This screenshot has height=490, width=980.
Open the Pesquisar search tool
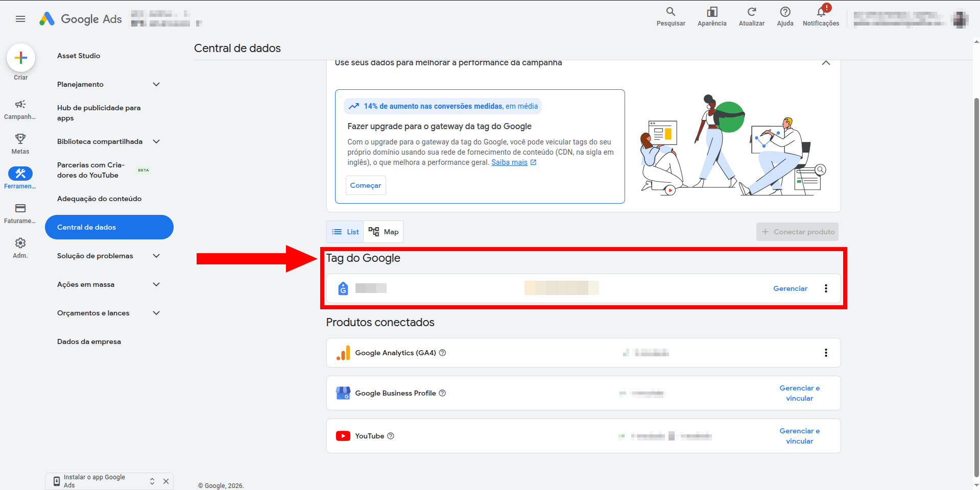(x=671, y=16)
